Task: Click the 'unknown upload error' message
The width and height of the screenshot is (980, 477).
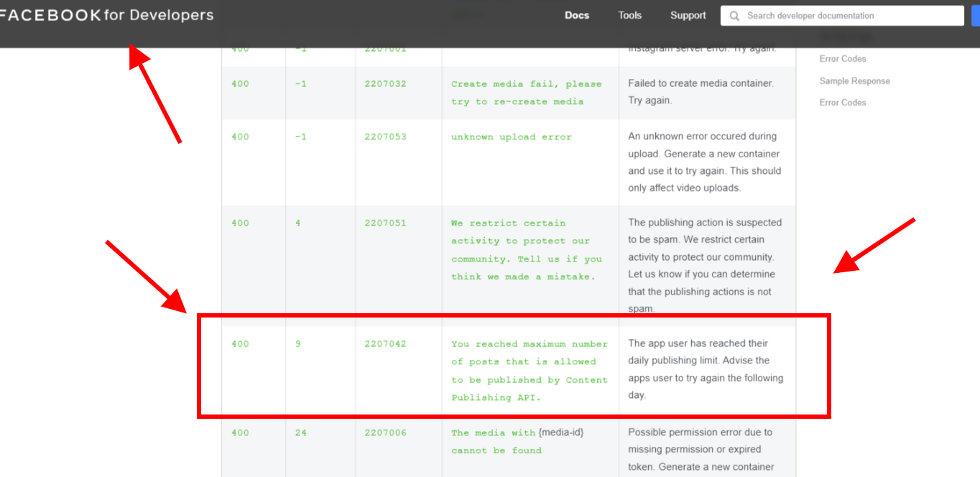Action: click(x=512, y=137)
